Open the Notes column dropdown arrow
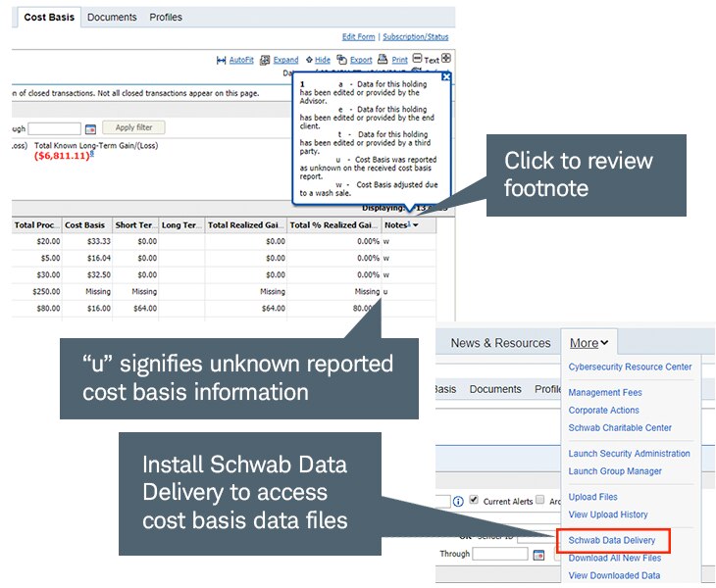Image resolution: width=716 pixels, height=588 pixels. pos(416,225)
